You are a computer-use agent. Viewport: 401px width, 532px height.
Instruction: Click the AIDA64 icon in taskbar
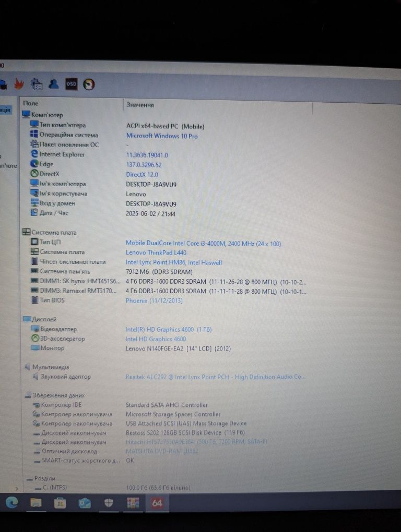157,503
